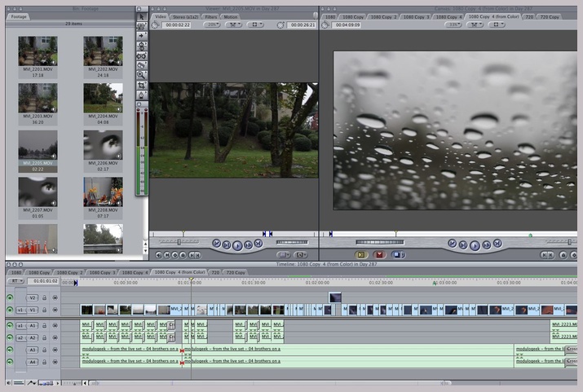Screen dimensions: 583x392
Task: Open the 720 Copy timeline tab
Action: click(x=235, y=272)
